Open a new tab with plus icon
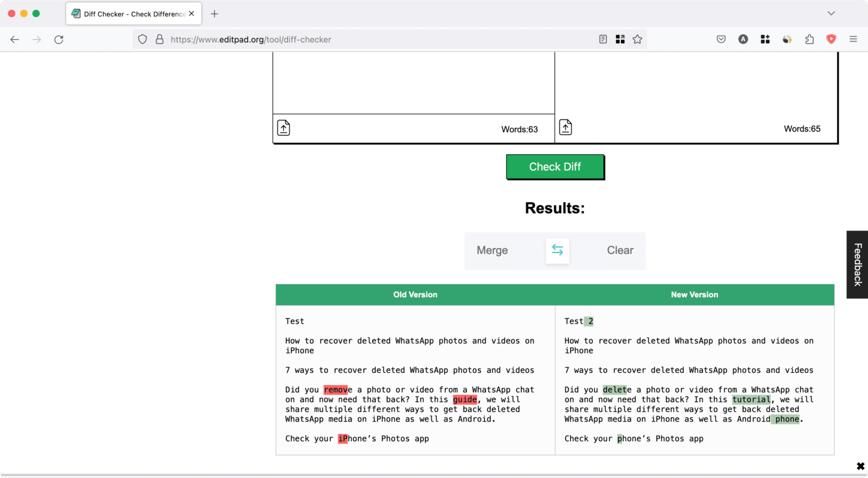The image size is (868, 478). [214, 14]
